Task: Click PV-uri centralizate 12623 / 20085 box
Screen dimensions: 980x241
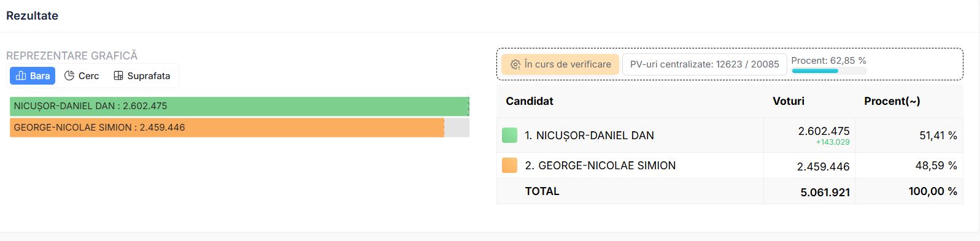Action: tap(704, 64)
